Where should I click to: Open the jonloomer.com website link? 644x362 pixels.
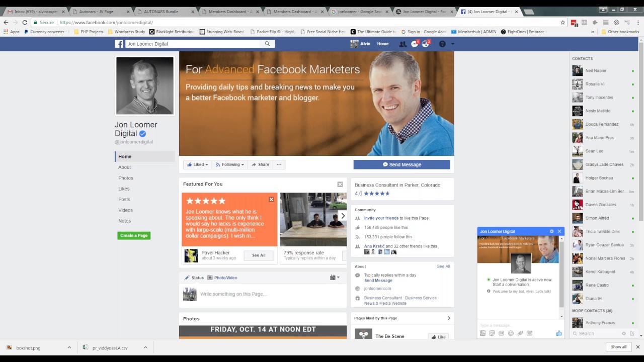(377, 289)
